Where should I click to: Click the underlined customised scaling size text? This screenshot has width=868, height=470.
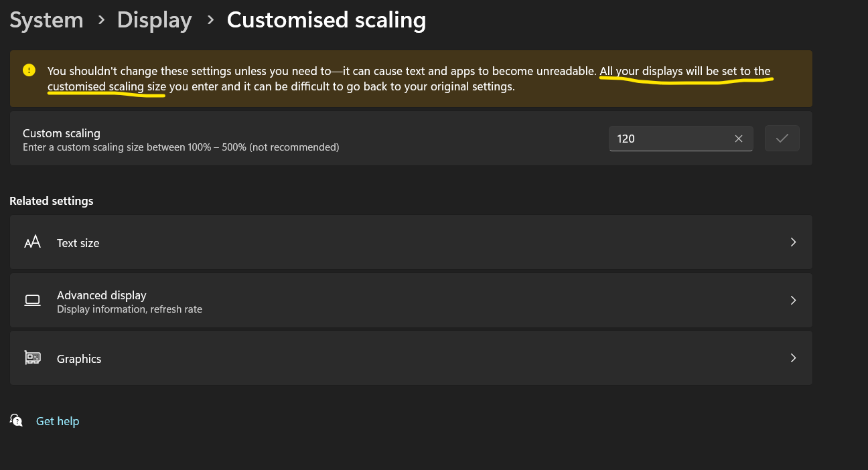click(106, 86)
